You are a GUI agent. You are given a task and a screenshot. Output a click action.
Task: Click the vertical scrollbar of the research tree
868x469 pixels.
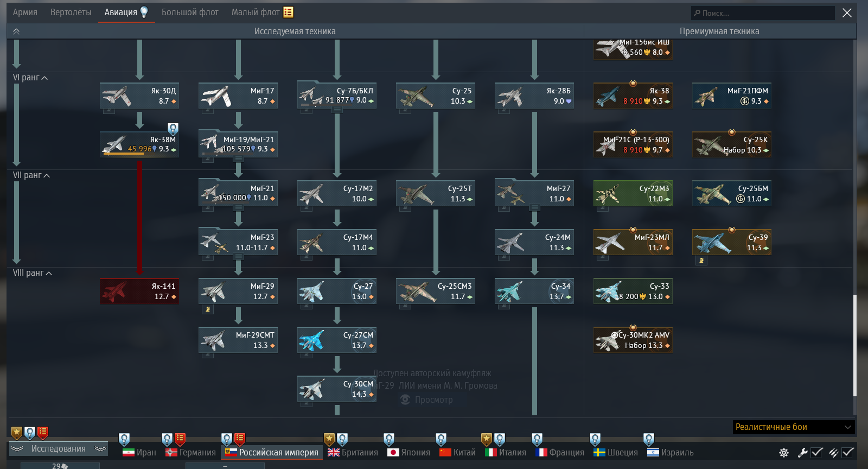pos(855,345)
